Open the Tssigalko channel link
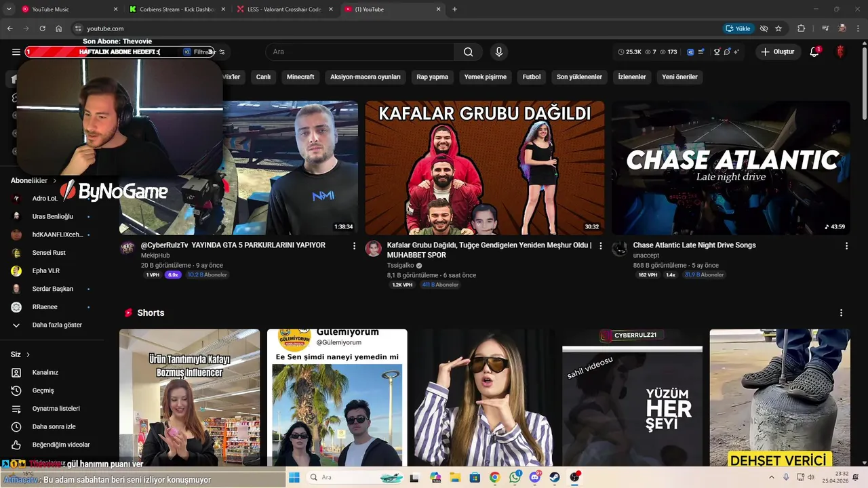 coord(400,266)
